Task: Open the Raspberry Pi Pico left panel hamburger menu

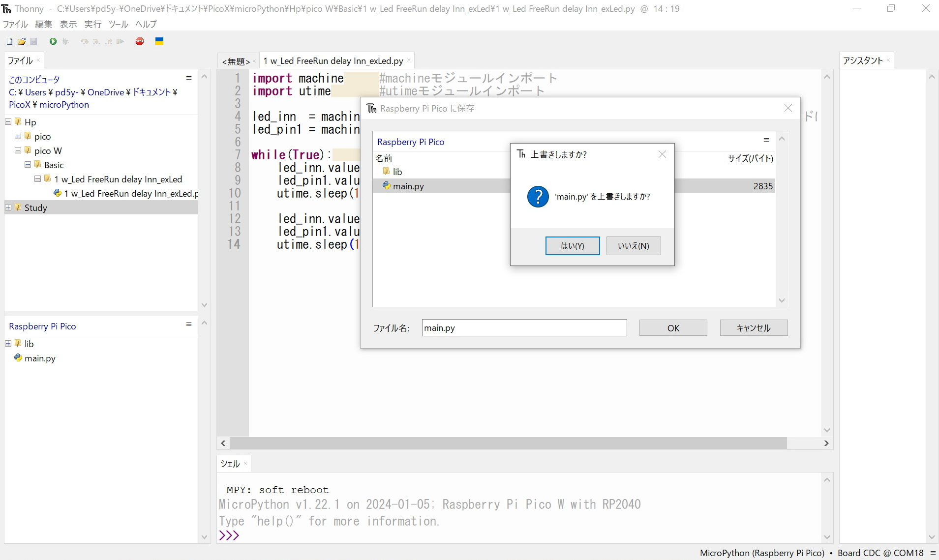Action: tap(189, 324)
